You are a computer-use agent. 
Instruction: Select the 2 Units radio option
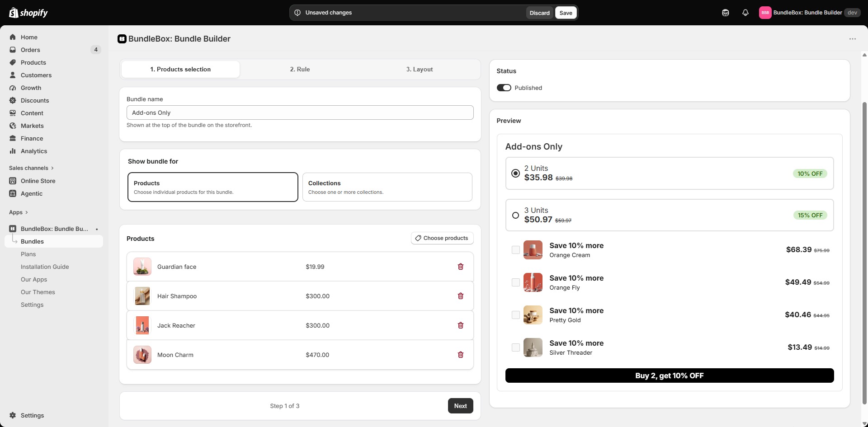(x=515, y=174)
